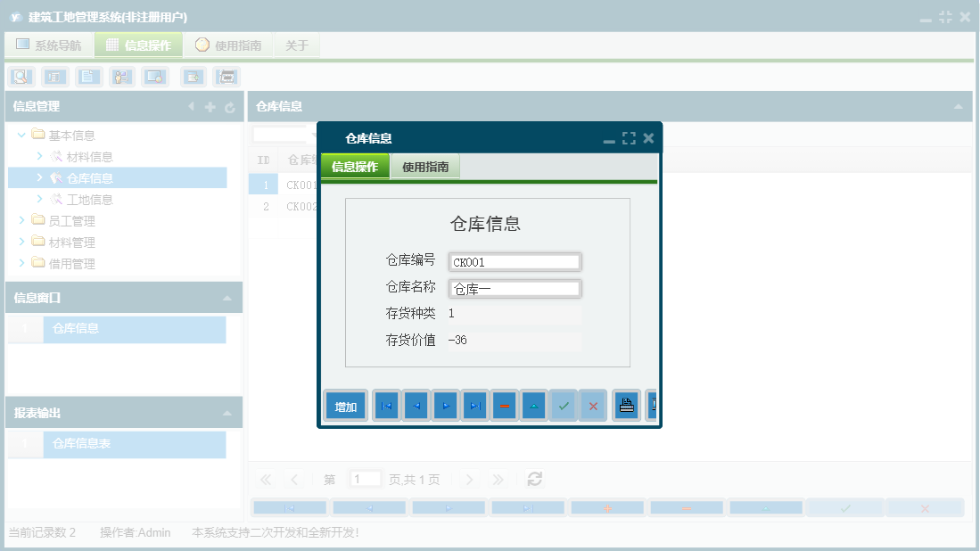Click inside the 仓库名称 input field
Screen dimensions: 980x551
pos(515,288)
